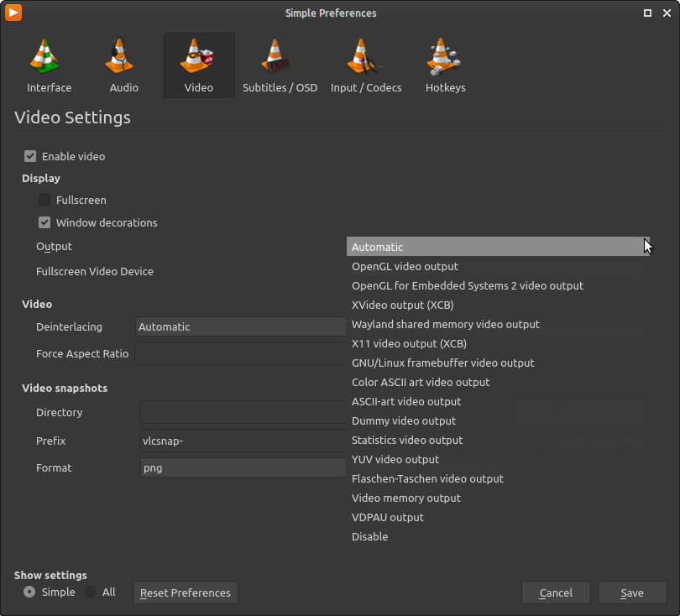
Task: Save the preferences
Action: (x=631, y=593)
